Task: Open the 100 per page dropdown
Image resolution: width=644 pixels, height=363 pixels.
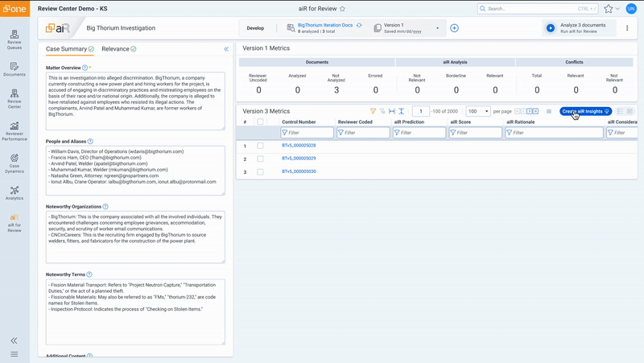Action: 478,111
